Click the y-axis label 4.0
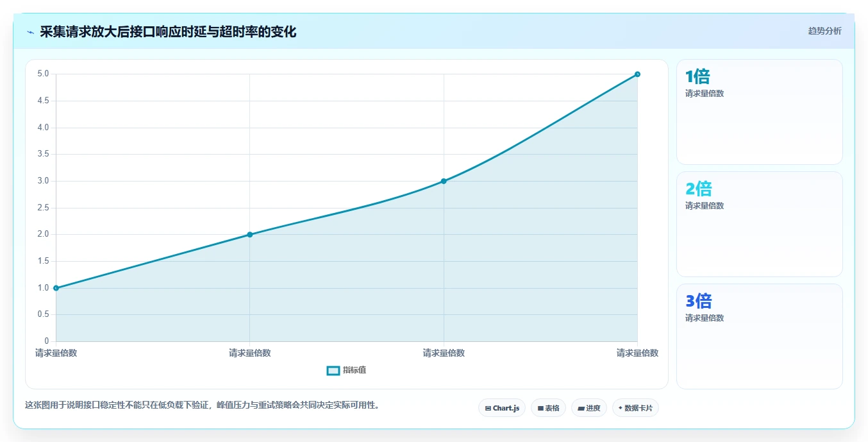This screenshot has width=868, height=442. 43,128
